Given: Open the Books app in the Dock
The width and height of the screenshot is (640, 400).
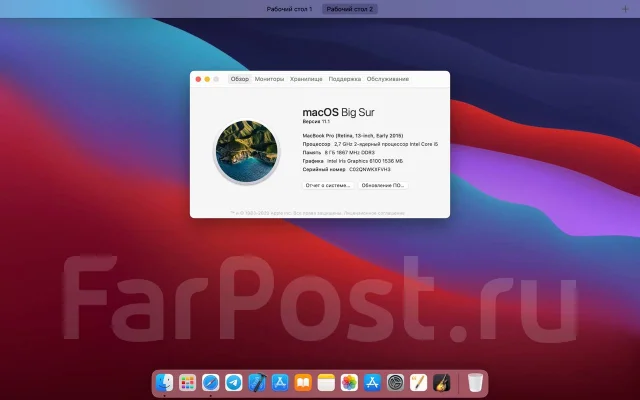Looking at the screenshot, I should coord(303,383).
